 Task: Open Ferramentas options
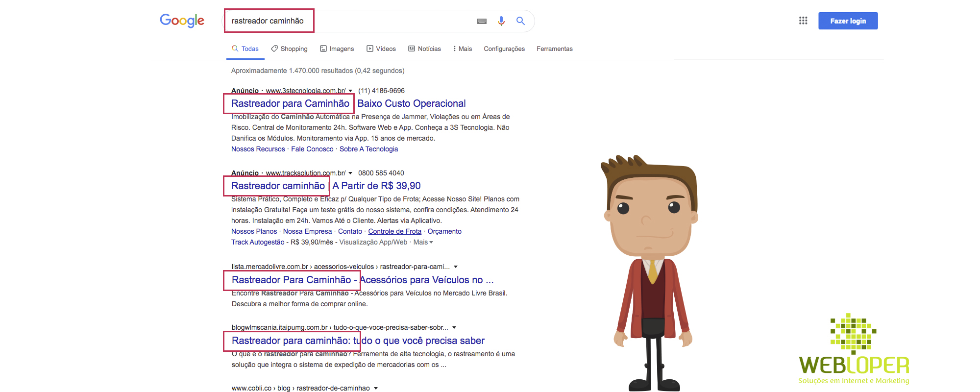tap(554, 49)
